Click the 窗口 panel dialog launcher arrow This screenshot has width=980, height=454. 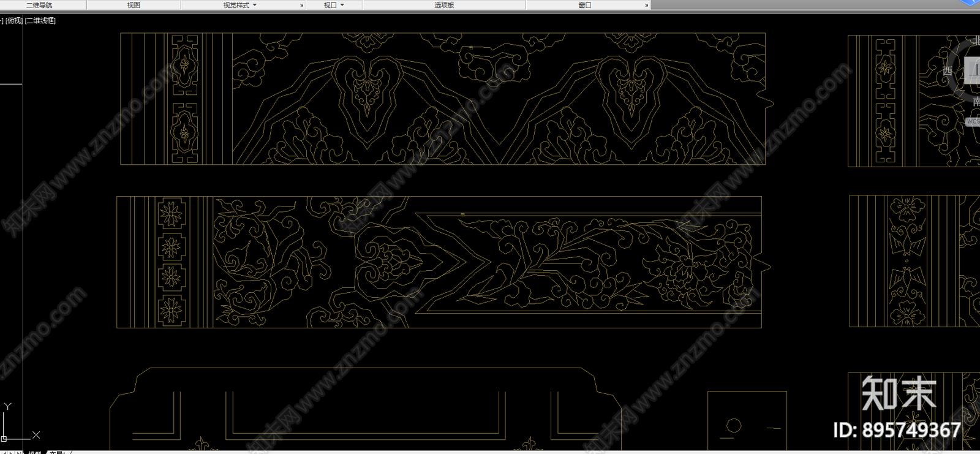point(646,6)
